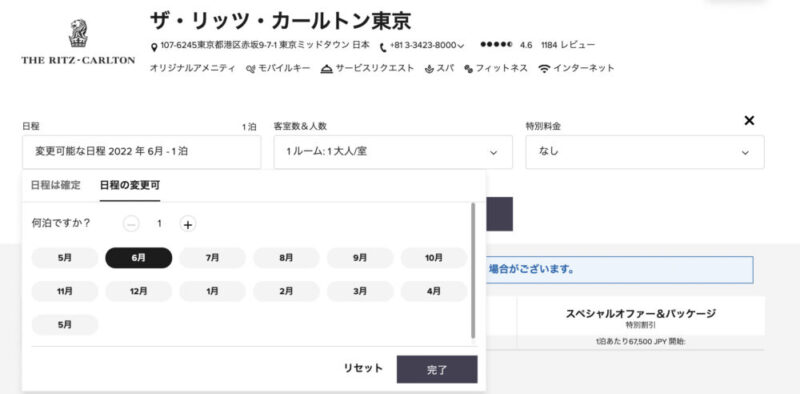Viewport: 800px width, 394px height.
Task: Expand the special rates dropdown
Action: click(645, 152)
